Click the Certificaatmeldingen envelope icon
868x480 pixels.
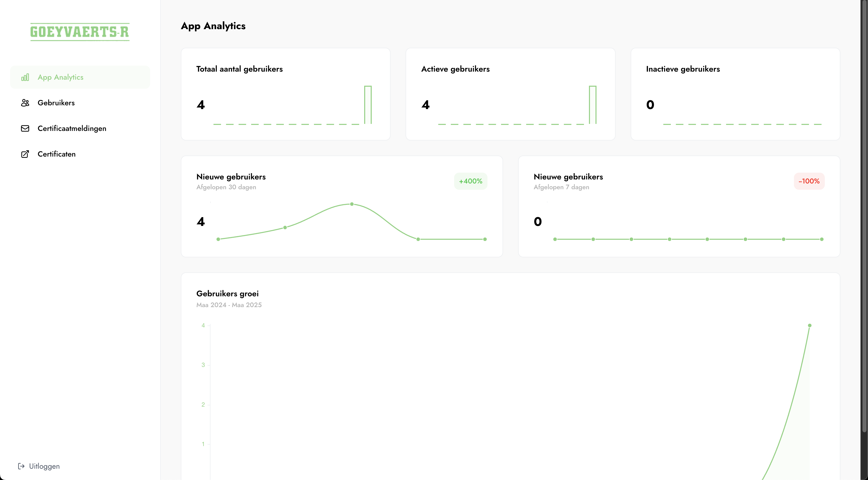point(25,128)
